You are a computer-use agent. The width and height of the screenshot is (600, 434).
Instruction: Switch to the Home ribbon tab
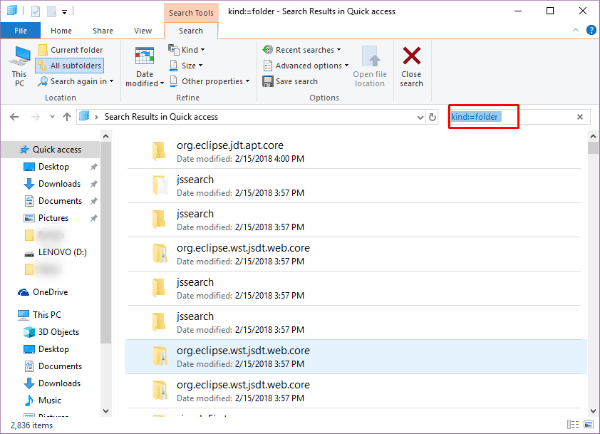(61, 31)
